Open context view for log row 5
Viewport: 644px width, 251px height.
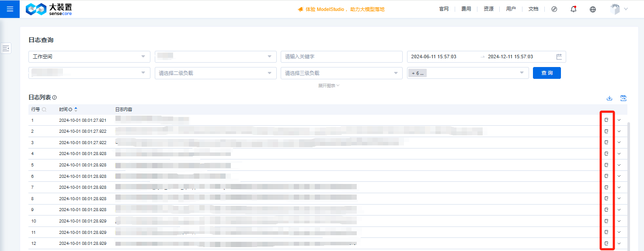(x=606, y=165)
